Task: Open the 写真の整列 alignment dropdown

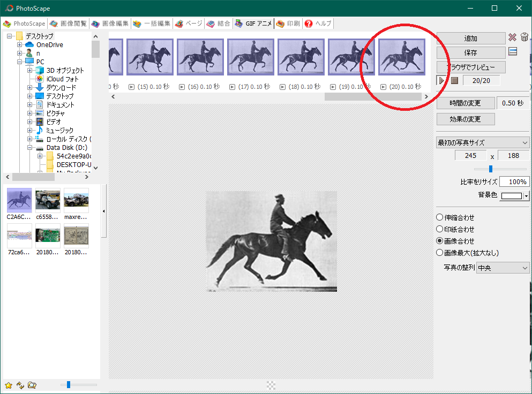Action: tap(503, 268)
